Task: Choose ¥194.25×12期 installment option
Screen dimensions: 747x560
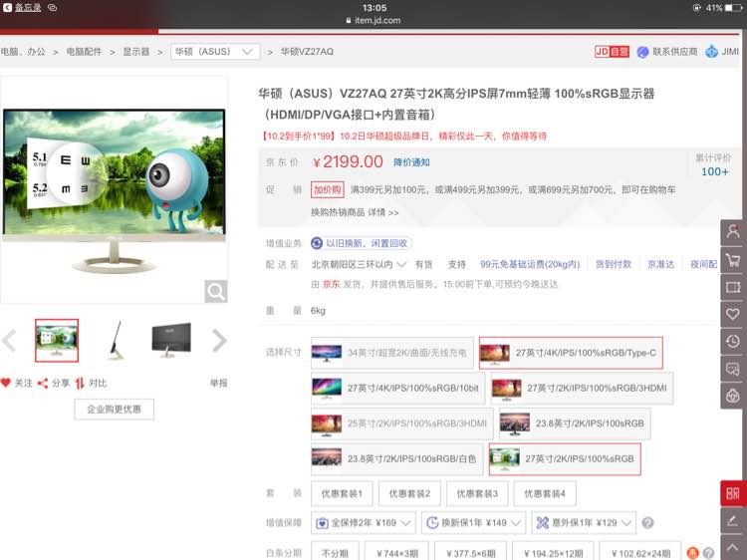Action: (553, 552)
